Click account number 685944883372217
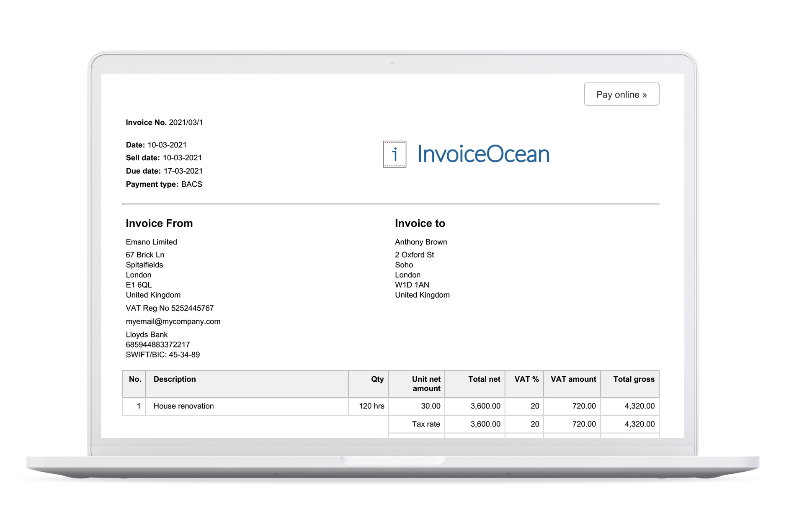The image size is (789, 532). (x=158, y=344)
